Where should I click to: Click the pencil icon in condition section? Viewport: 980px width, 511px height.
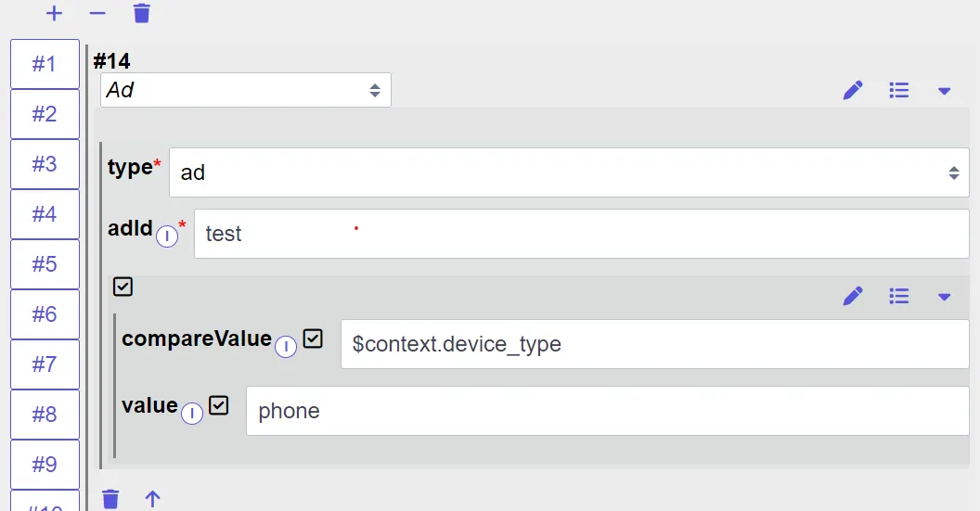[x=853, y=296]
